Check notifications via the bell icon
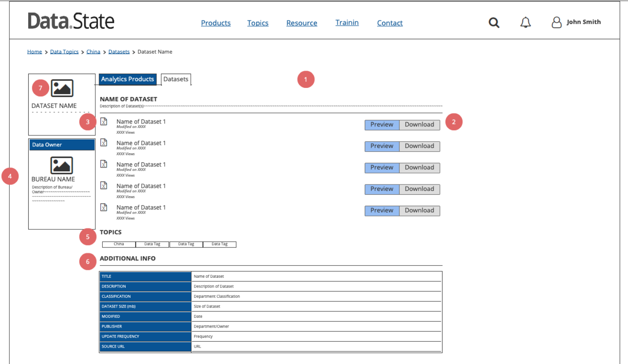This screenshot has width=628, height=364. [526, 22]
